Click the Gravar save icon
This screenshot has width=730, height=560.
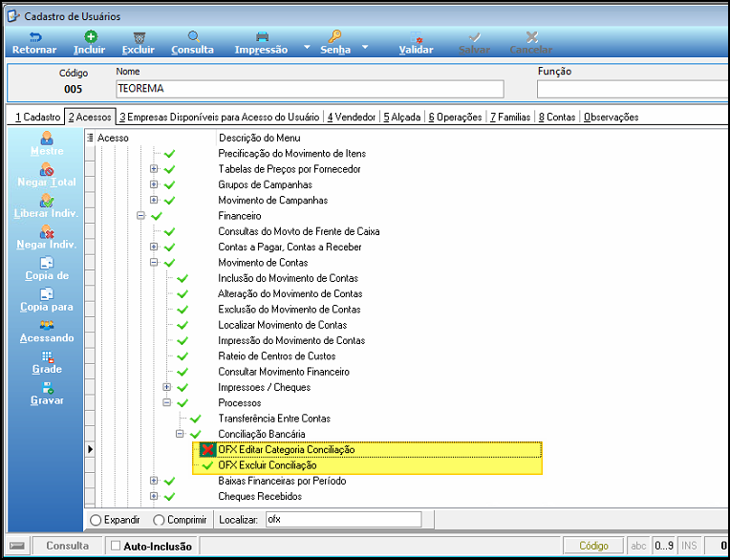[47, 388]
